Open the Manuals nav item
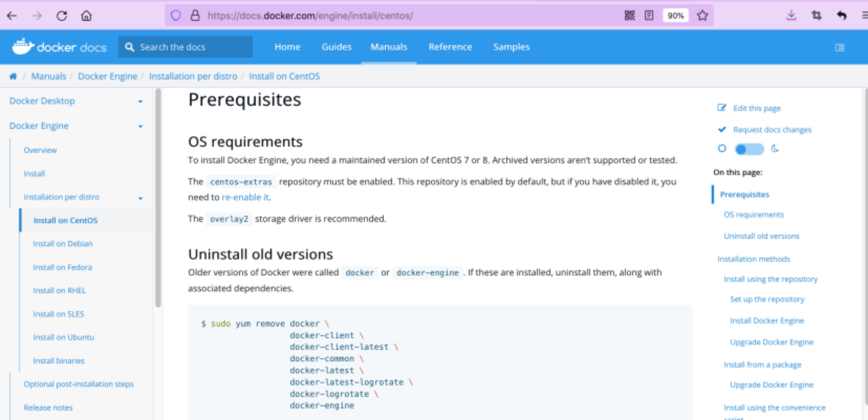Screen dimensions: 868x420 pos(389,47)
